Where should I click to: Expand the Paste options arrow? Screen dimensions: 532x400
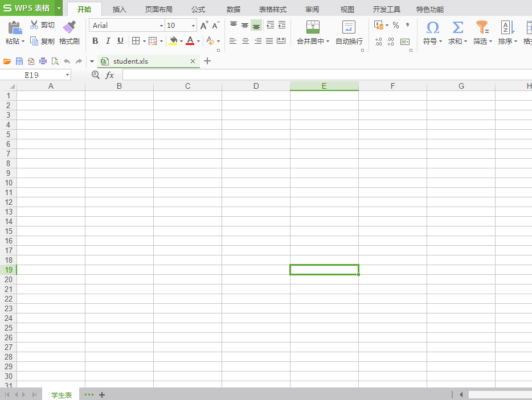[23, 42]
